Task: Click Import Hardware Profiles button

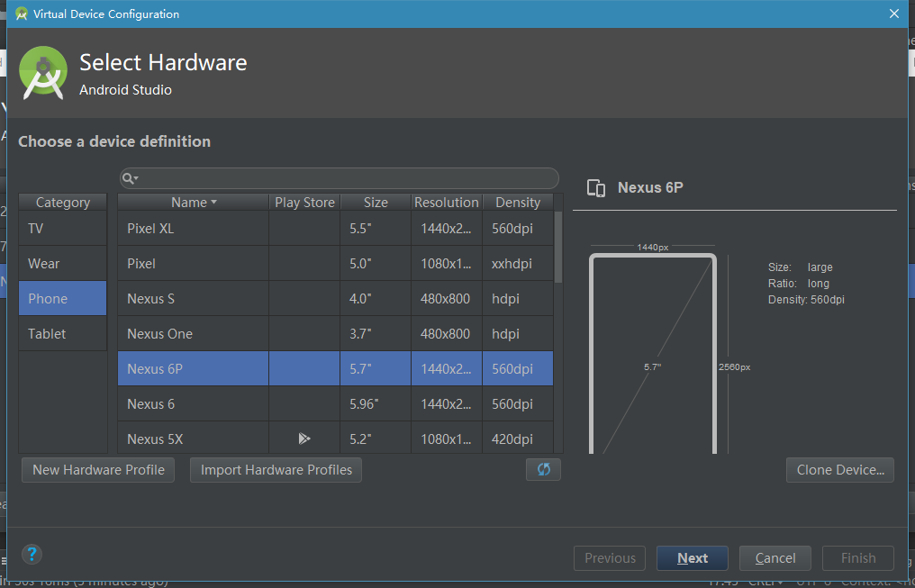Action: pos(276,469)
